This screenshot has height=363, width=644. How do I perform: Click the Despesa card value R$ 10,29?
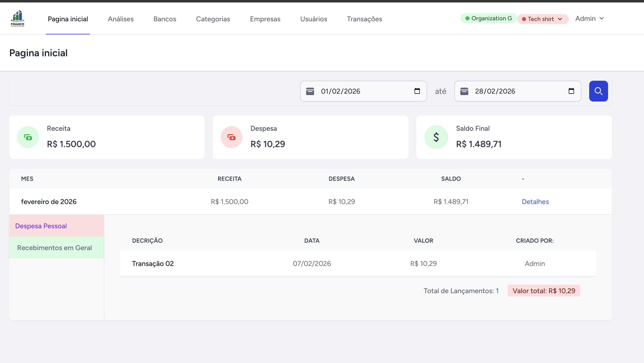pyautogui.click(x=268, y=144)
